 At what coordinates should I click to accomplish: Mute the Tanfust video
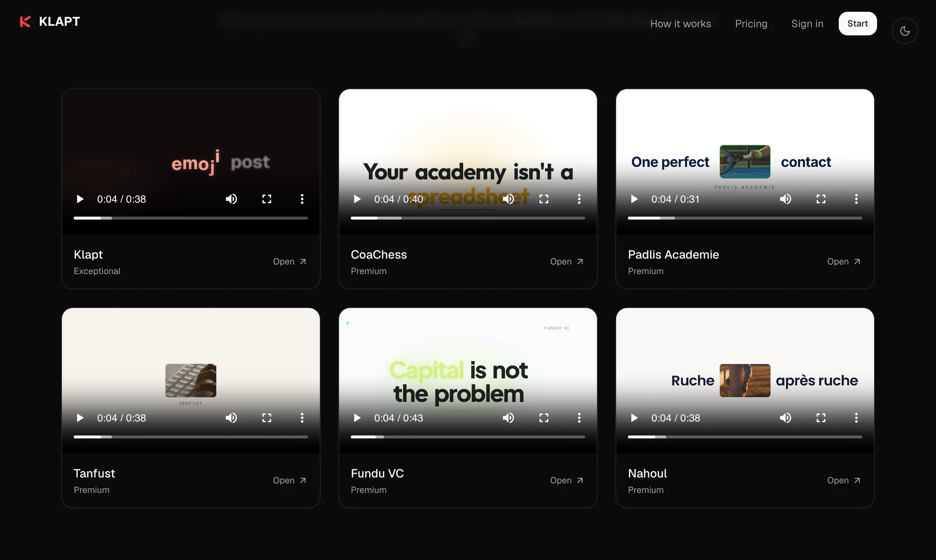point(231,418)
